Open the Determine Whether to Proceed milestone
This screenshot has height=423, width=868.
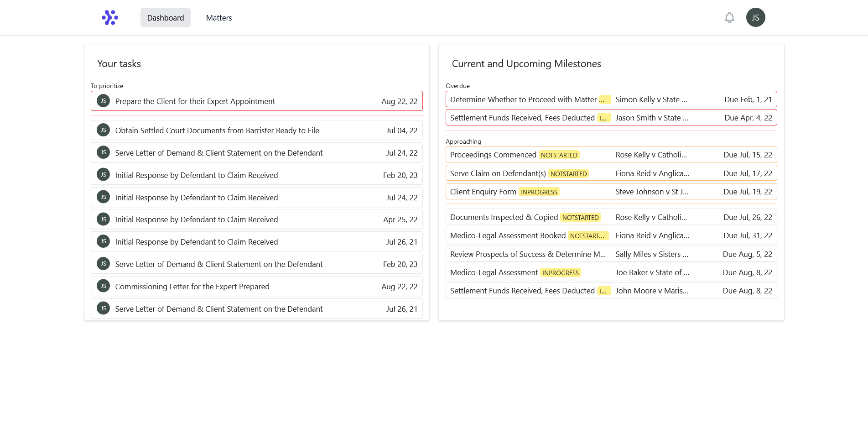[x=523, y=99]
